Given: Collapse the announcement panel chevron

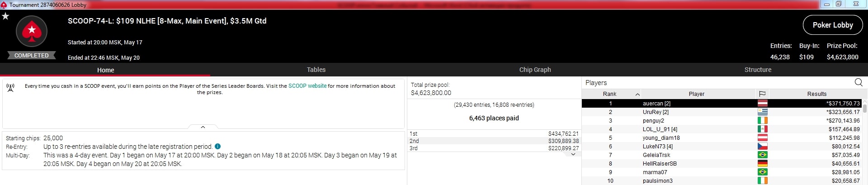Looking at the screenshot, I should click(203, 127).
